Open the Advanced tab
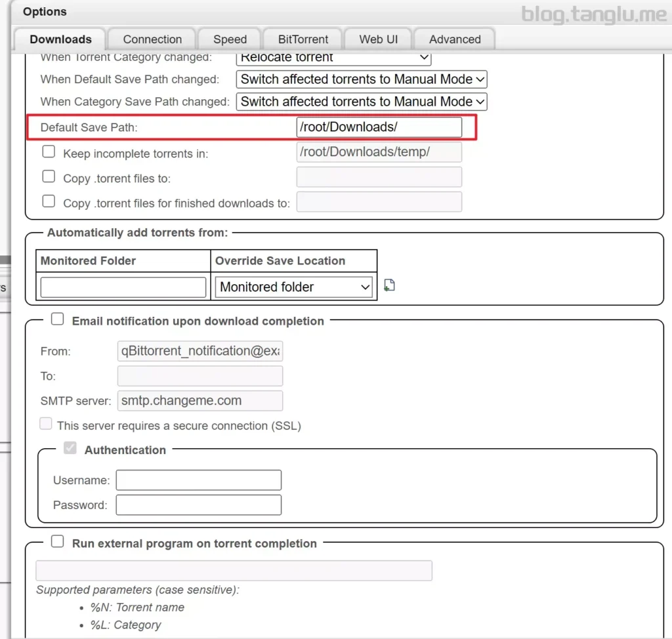The image size is (672, 639). tap(455, 39)
